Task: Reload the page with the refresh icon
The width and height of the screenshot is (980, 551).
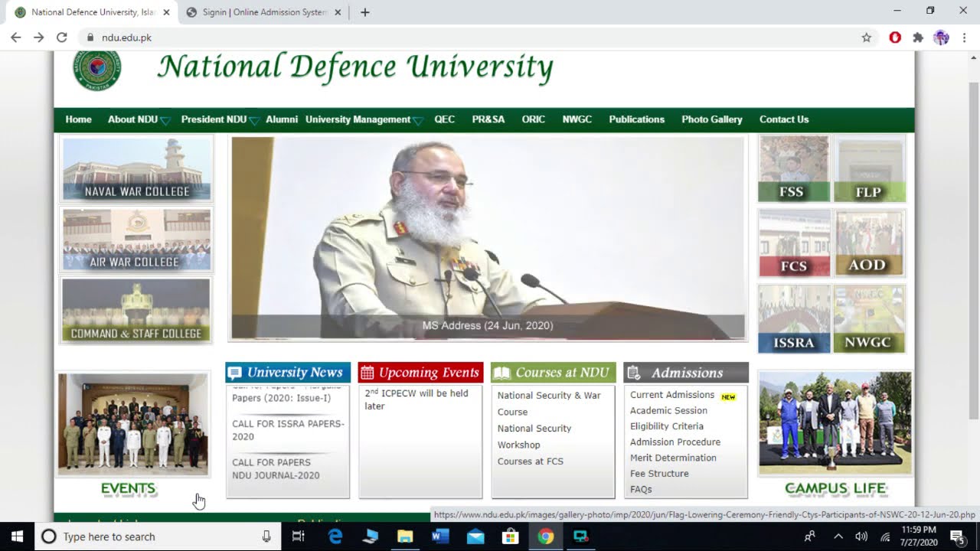Action: click(62, 37)
